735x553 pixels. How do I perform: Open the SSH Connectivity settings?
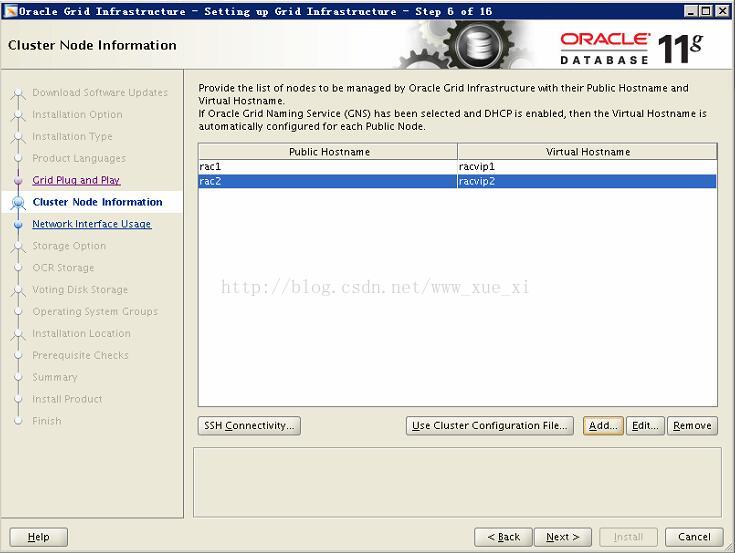[249, 426]
